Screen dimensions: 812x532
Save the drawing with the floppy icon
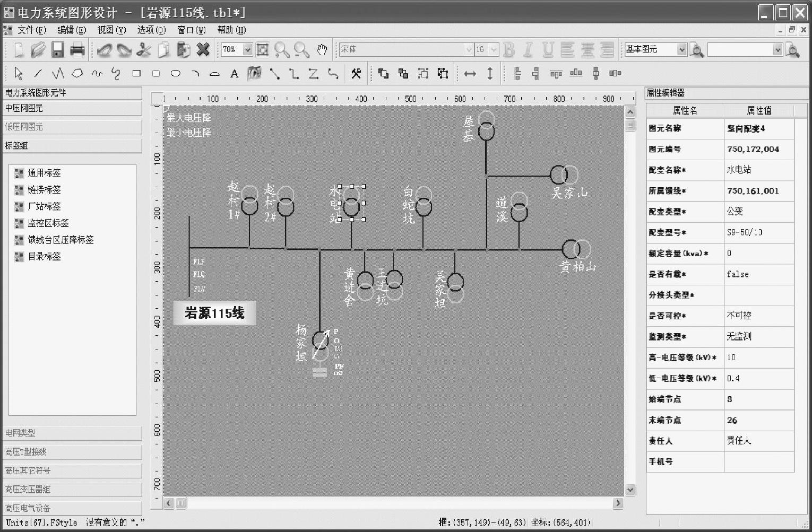[57, 50]
